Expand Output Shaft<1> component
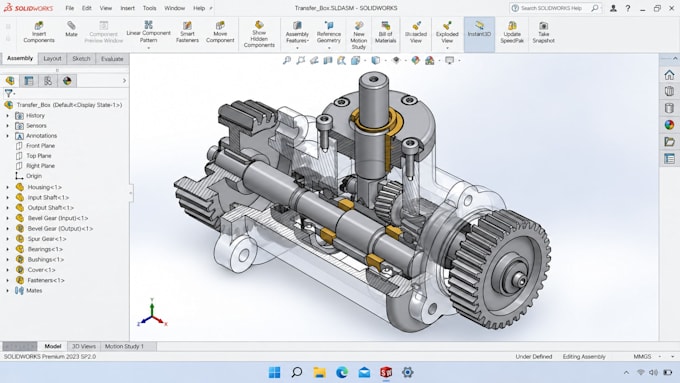The height and width of the screenshot is (383, 680). [7, 208]
